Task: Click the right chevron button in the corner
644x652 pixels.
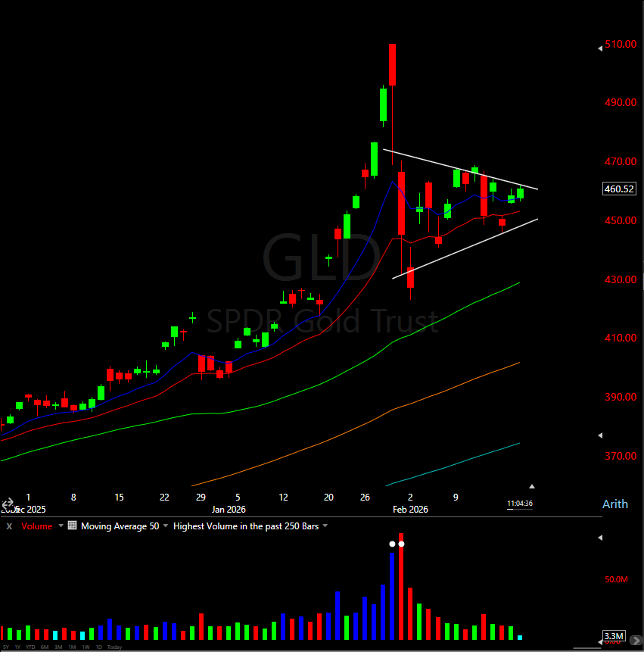Action: pyautogui.click(x=636, y=640)
